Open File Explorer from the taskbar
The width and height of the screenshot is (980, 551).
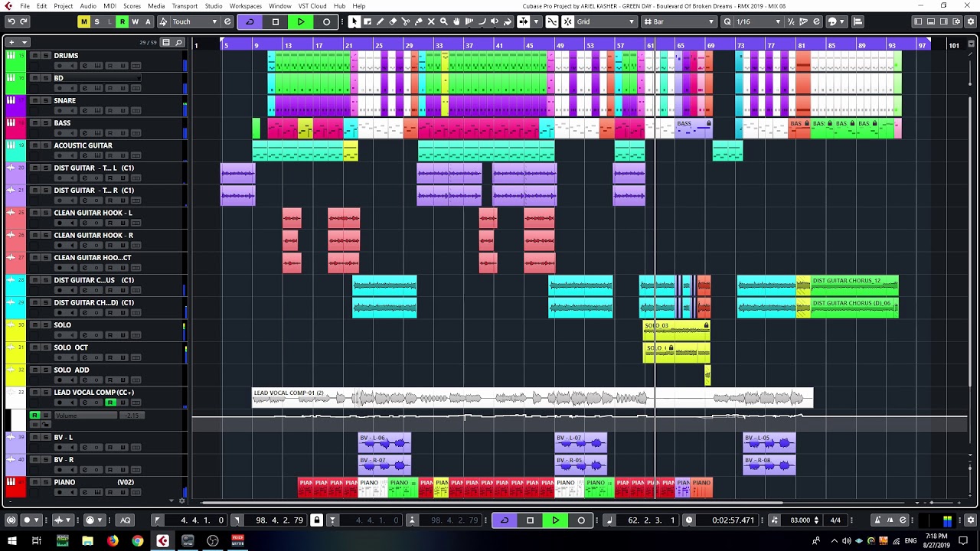pyautogui.click(x=87, y=541)
